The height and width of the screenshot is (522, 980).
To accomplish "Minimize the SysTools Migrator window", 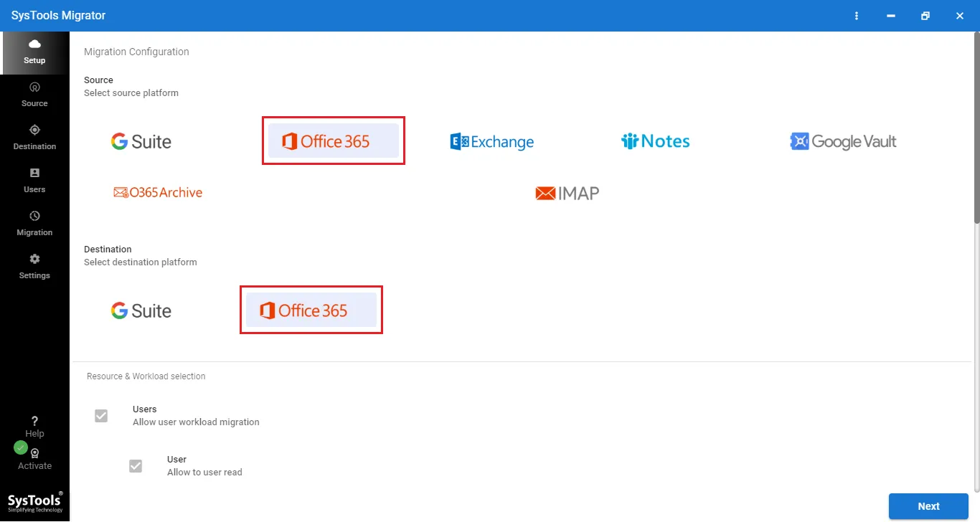I will coord(891,16).
